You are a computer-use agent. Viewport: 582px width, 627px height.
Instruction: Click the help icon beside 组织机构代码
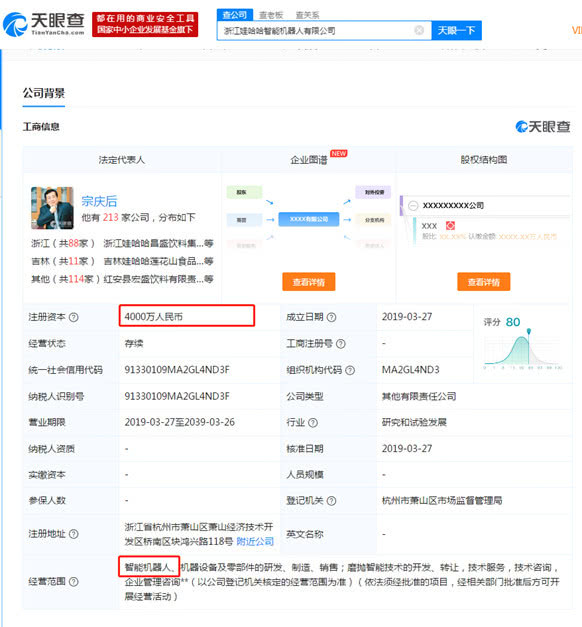pyautogui.click(x=350, y=370)
